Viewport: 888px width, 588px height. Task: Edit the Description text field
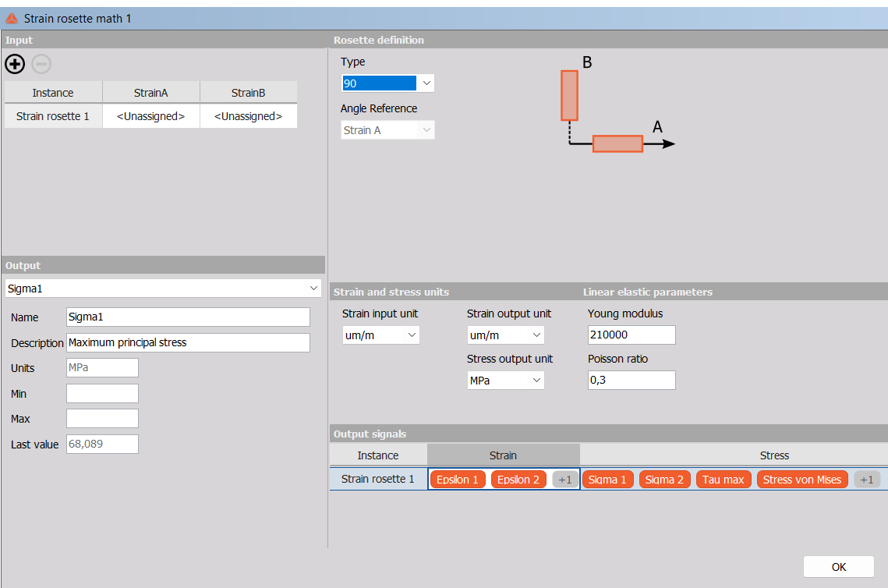(188, 342)
